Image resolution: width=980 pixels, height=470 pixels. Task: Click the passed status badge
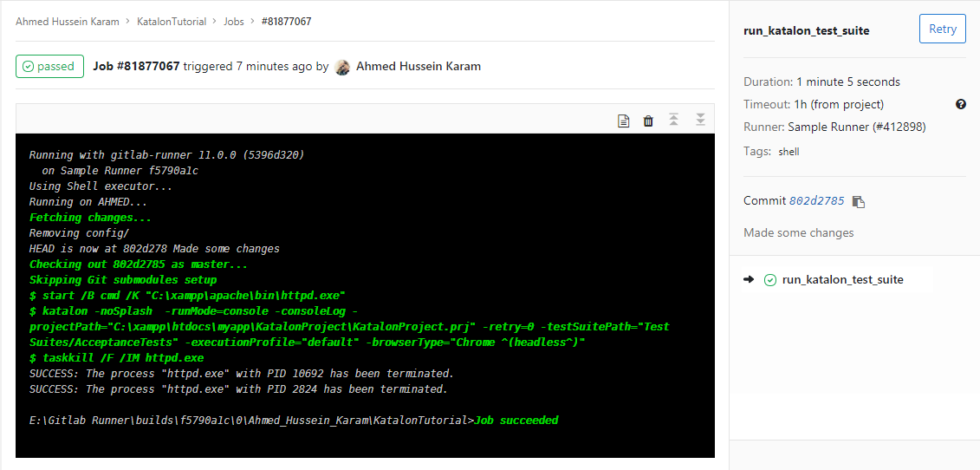[x=50, y=67]
